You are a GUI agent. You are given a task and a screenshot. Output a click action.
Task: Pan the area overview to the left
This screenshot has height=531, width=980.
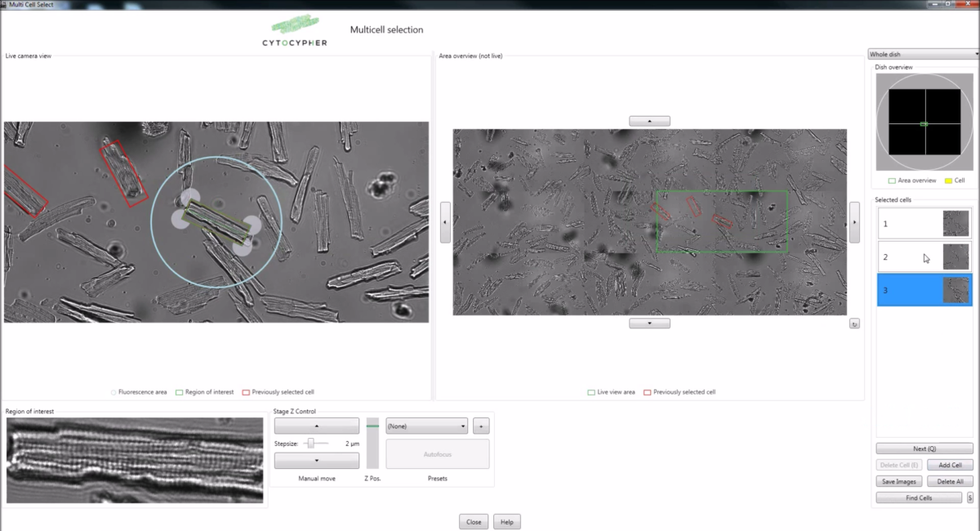point(445,221)
